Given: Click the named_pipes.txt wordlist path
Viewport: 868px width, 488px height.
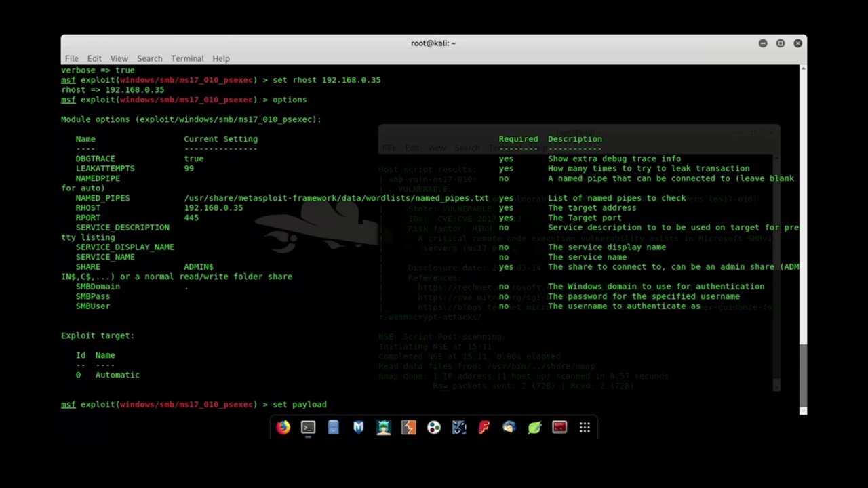Looking at the screenshot, I should tap(336, 198).
